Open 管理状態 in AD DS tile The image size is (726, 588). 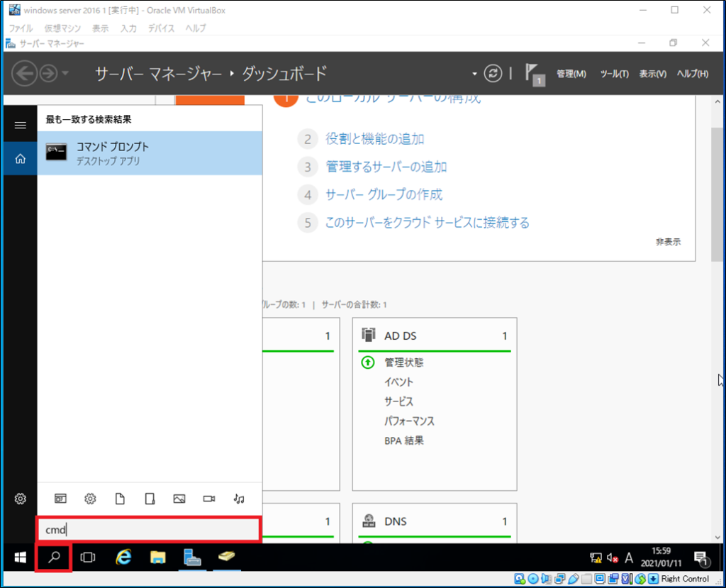pos(403,362)
